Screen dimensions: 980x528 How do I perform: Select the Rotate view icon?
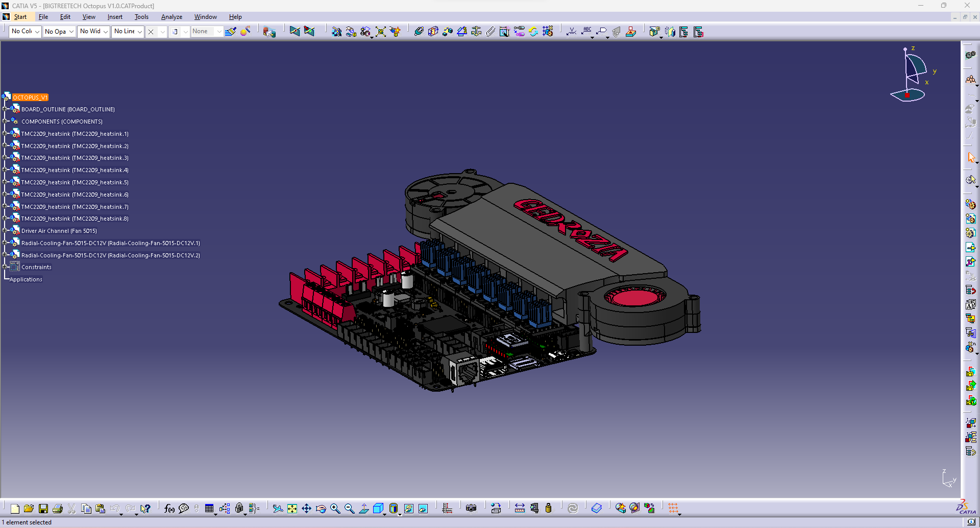[x=321, y=509]
